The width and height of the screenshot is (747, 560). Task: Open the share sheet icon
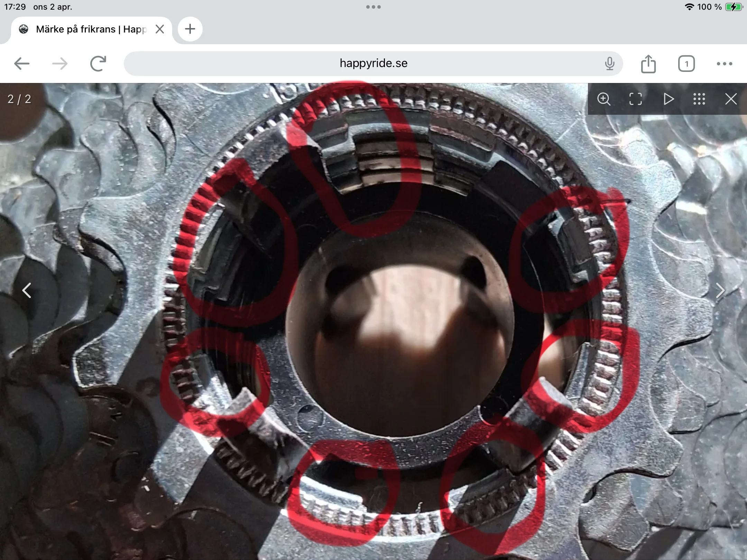pos(648,64)
